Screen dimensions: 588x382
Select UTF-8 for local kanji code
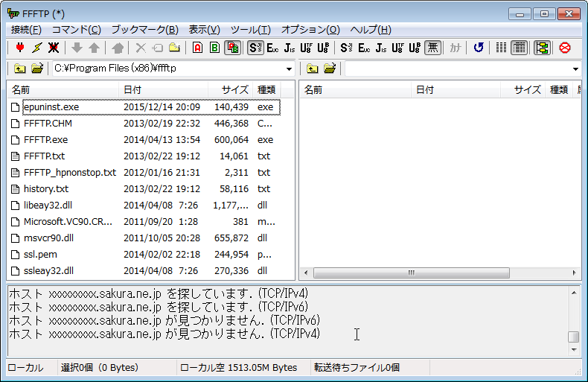306,48
